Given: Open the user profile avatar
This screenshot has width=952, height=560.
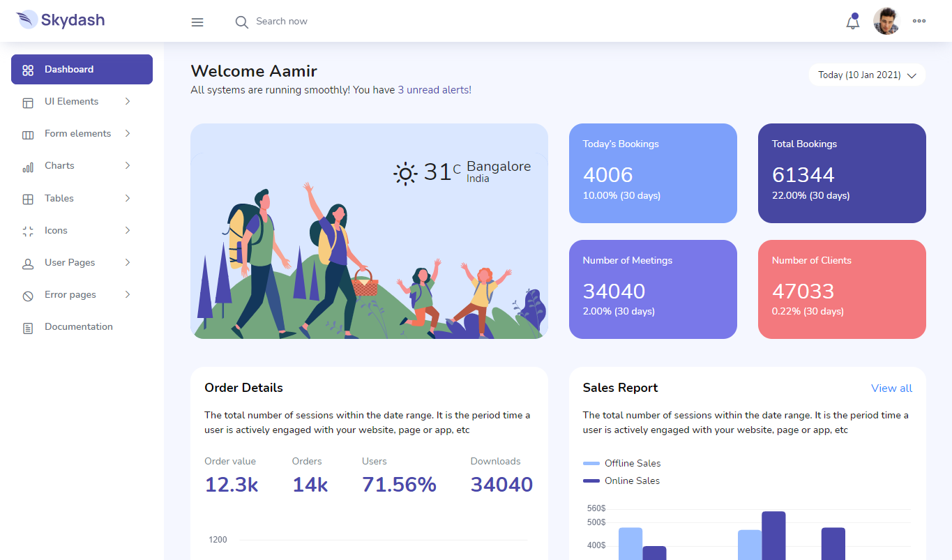Looking at the screenshot, I should coord(886,21).
